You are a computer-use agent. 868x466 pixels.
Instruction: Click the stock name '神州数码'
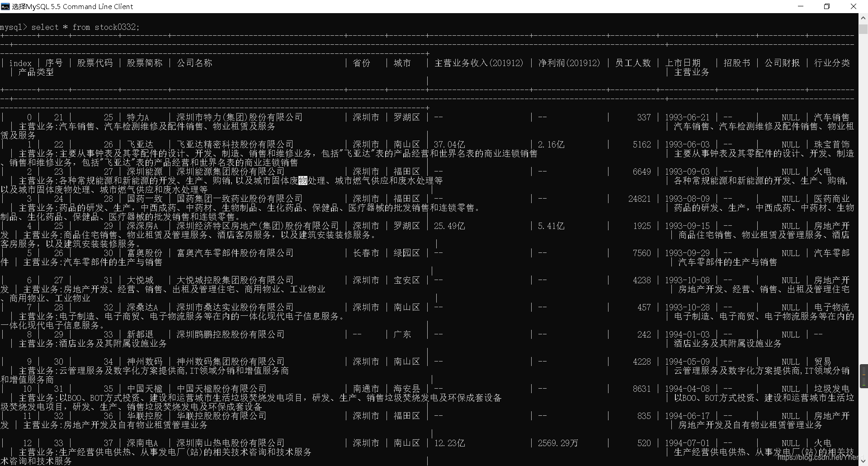tap(144, 361)
